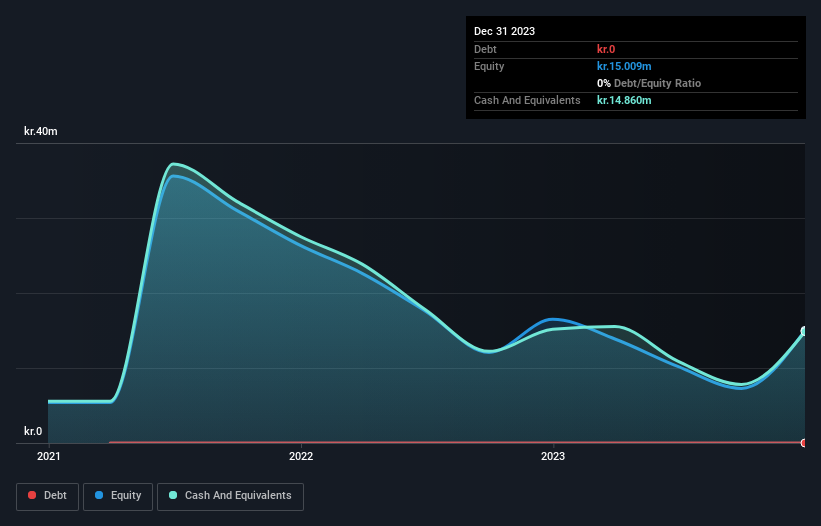Click the red Debt legend dot

(32, 495)
